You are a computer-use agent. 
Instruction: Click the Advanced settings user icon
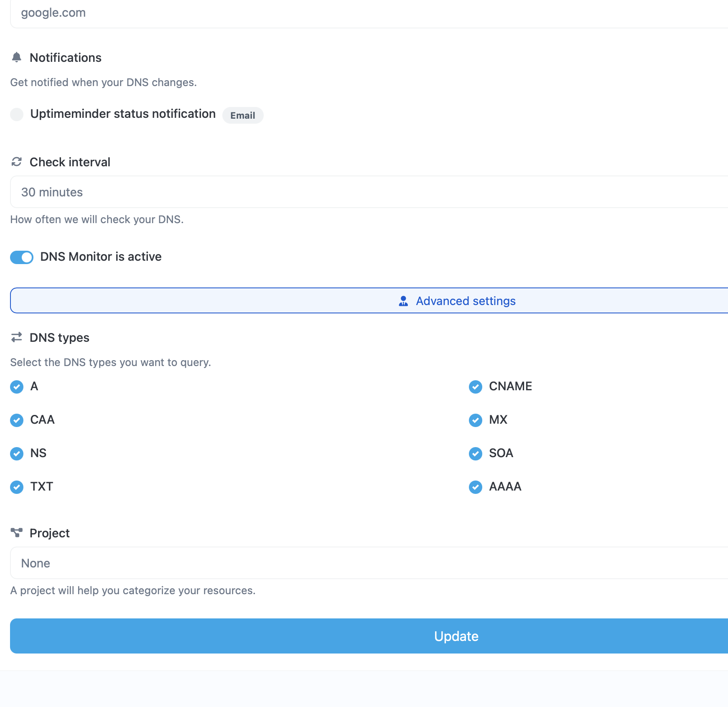pos(403,301)
